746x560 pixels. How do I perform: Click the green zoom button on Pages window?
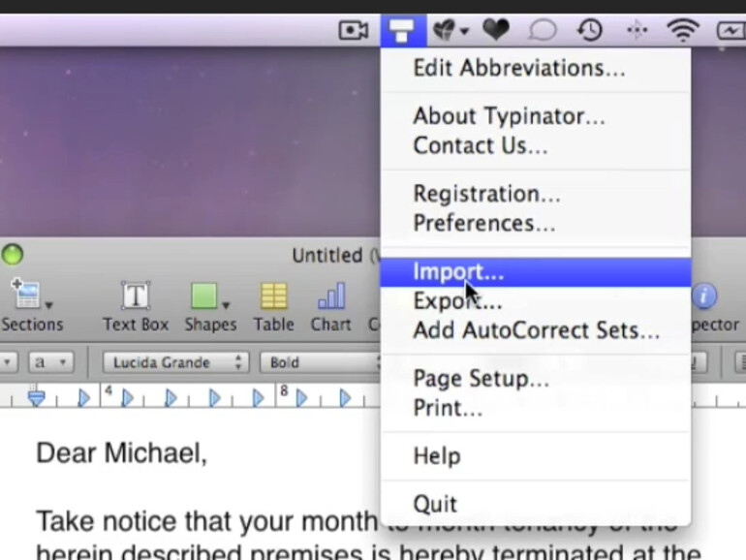(x=12, y=255)
